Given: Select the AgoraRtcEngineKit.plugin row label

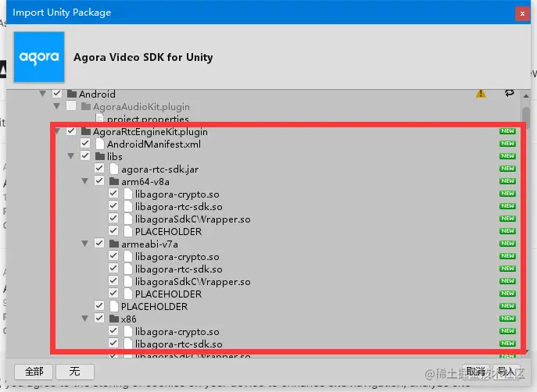Looking at the screenshot, I should click(x=150, y=132).
